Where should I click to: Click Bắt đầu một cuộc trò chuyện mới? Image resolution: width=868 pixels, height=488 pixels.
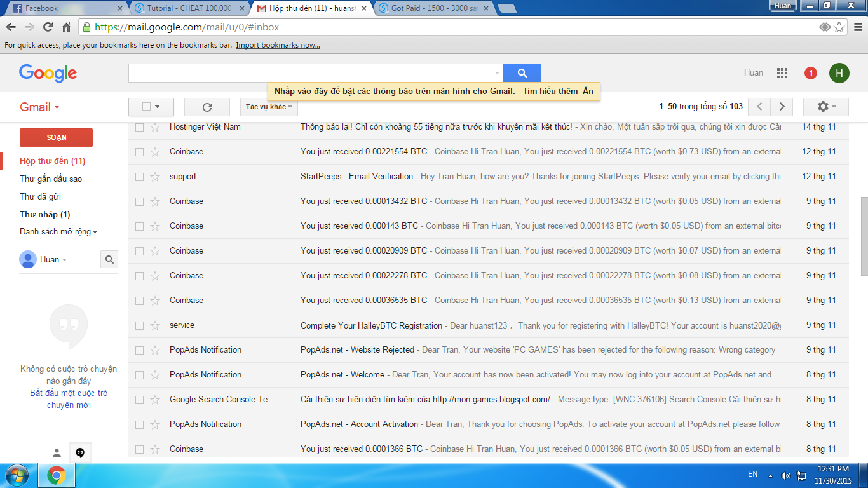tap(69, 399)
